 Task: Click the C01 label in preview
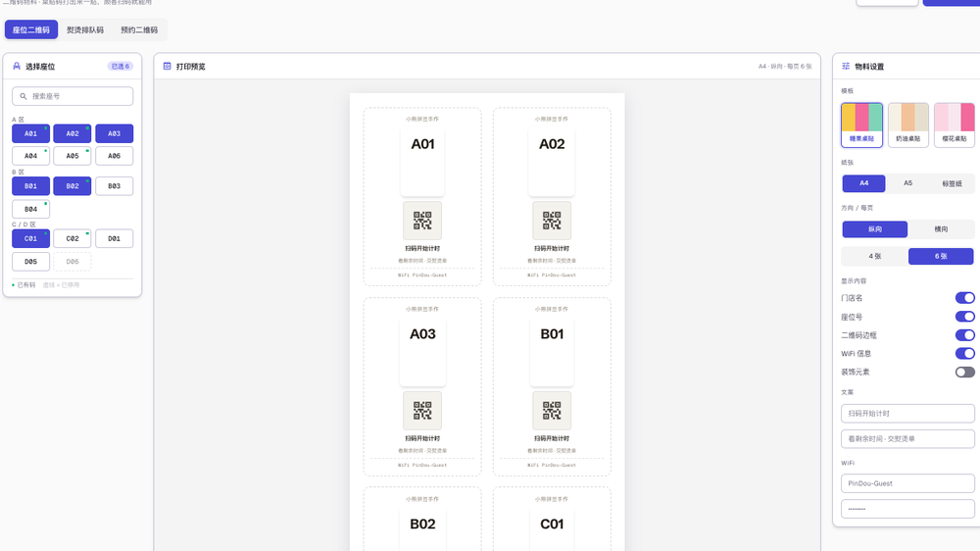tap(552, 525)
